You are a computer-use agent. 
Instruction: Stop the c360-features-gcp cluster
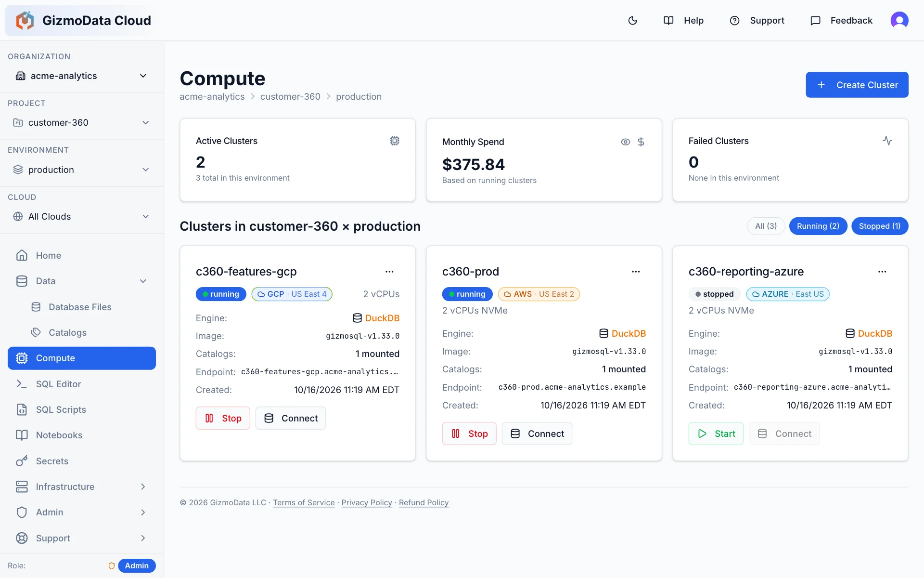[223, 418]
